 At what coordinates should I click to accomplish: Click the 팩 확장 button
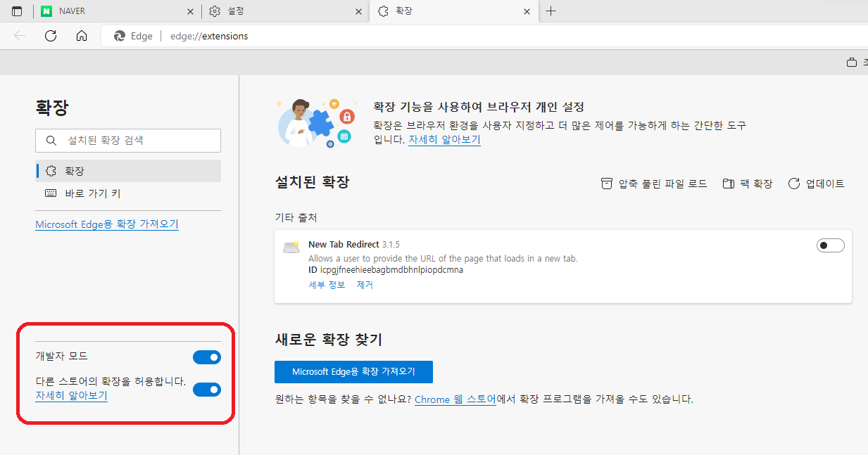click(x=748, y=184)
